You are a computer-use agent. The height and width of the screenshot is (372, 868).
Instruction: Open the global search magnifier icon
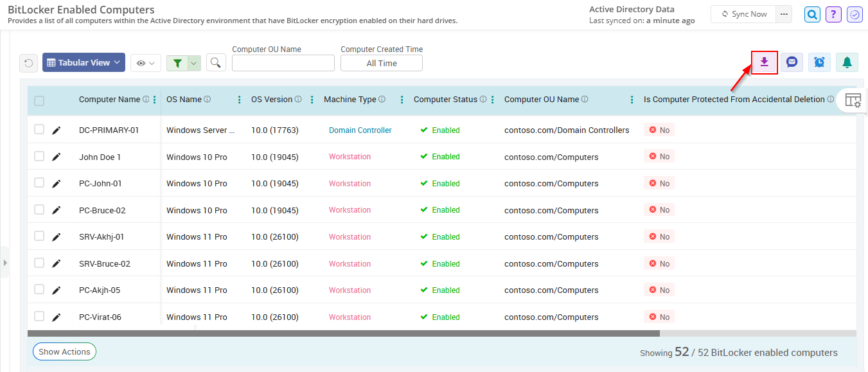point(811,13)
